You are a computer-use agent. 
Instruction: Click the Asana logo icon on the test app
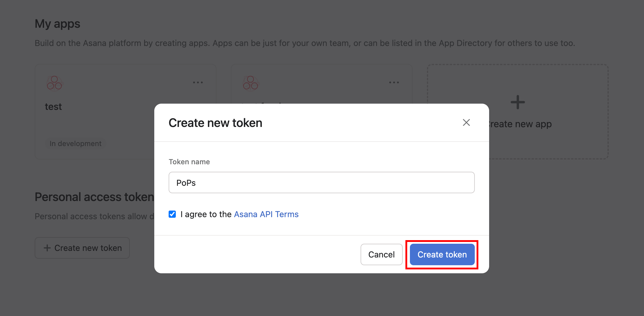54,84
